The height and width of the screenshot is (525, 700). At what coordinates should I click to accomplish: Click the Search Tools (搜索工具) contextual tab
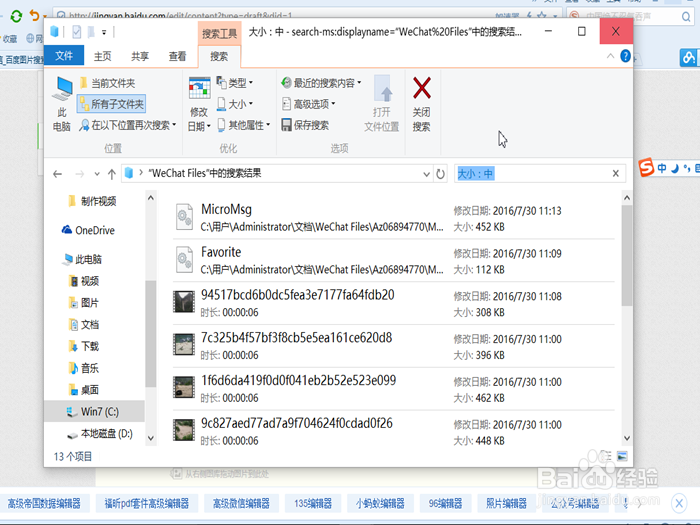[219, 33]
